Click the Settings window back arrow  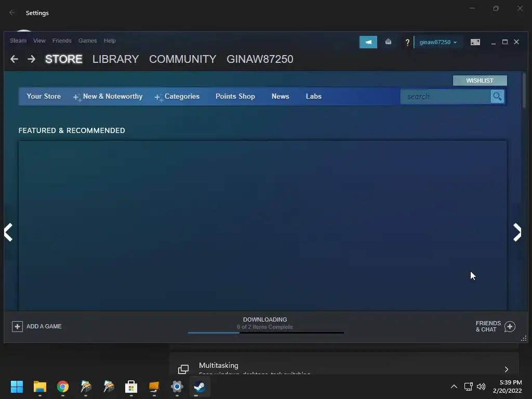[x=12, y=12]
